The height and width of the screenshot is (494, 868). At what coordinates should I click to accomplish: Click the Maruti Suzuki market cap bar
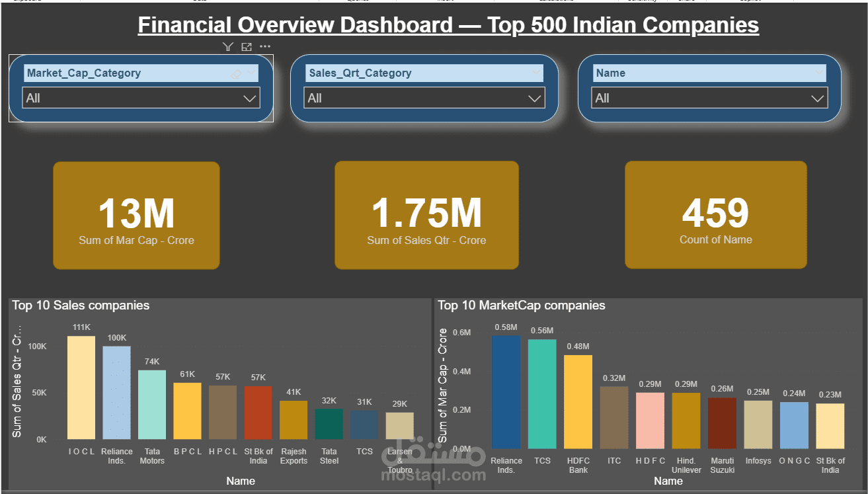pyautogui.click(x=722, y=423)
